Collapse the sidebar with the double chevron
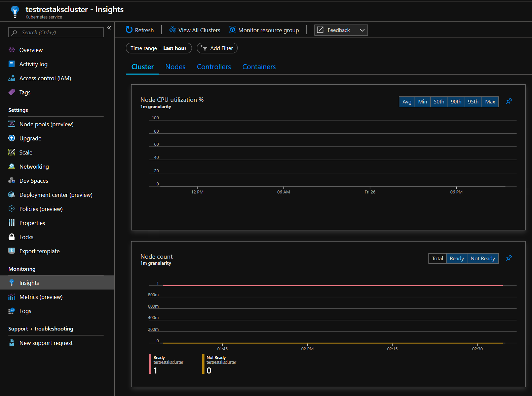 [109, 28]
